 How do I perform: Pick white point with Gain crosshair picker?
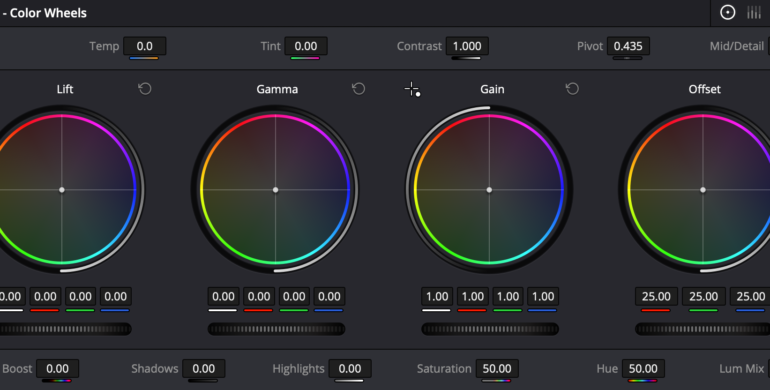(412, 89)
